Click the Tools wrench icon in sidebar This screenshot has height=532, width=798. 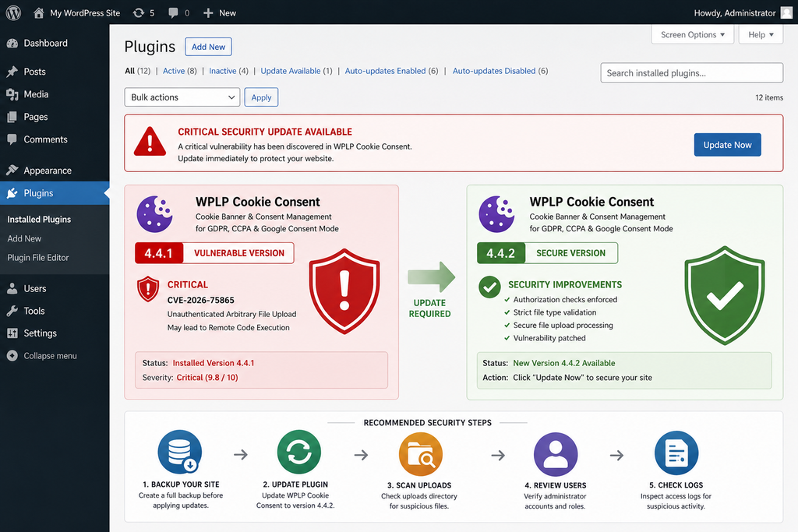pyautogui.click(x=12, y=311)
